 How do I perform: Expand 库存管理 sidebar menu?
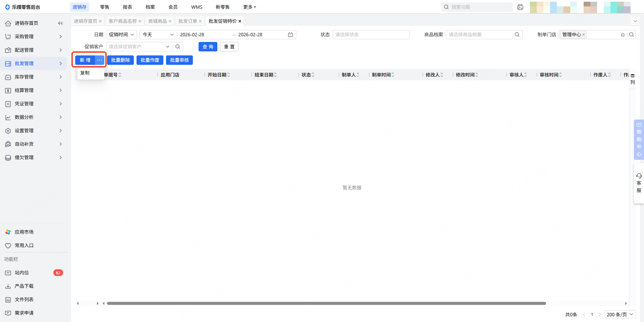coord(34,77)
